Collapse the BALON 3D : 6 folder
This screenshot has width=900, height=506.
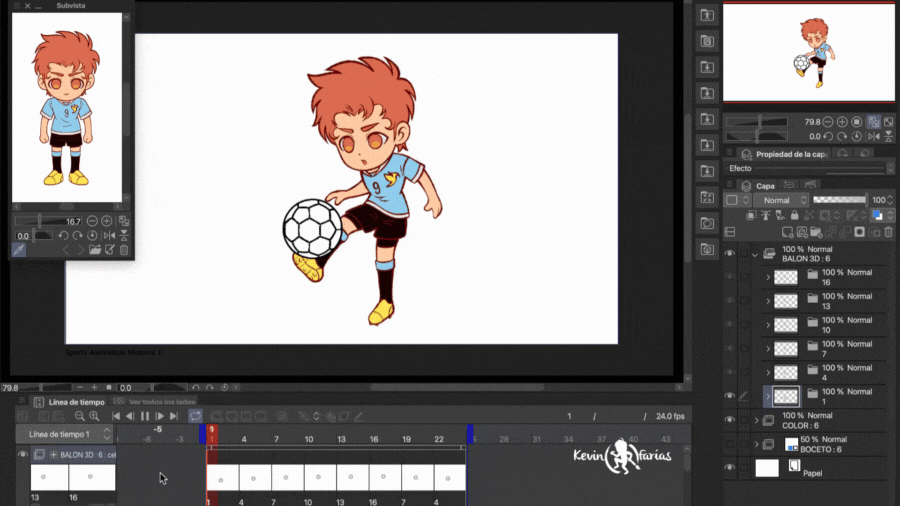[755, 254]
